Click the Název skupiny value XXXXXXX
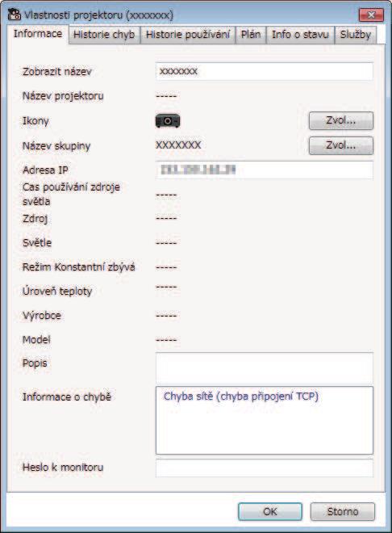392x533 pixels. click(x=178, y=145)
